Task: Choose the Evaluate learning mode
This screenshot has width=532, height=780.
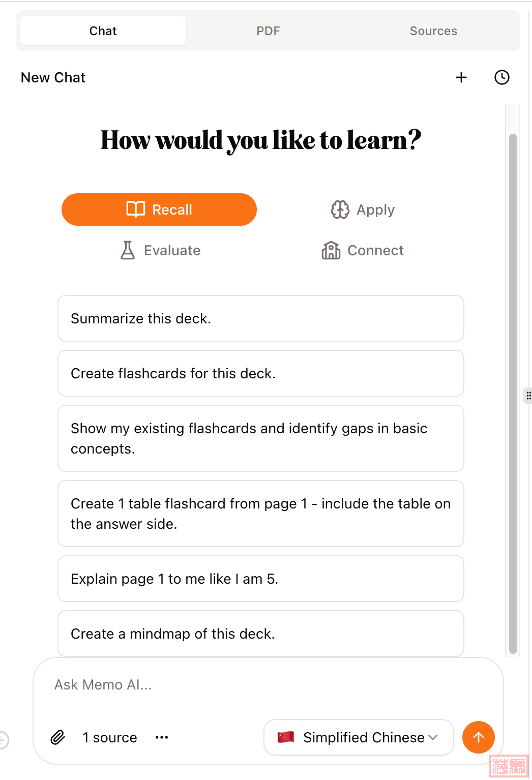Action: (x=160, y=250)
